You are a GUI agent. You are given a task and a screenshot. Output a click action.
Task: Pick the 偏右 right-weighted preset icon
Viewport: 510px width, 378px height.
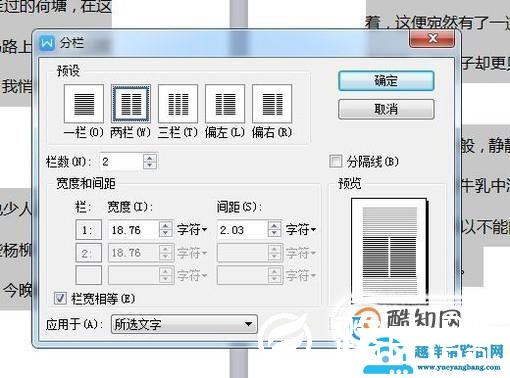click(272, 104)
